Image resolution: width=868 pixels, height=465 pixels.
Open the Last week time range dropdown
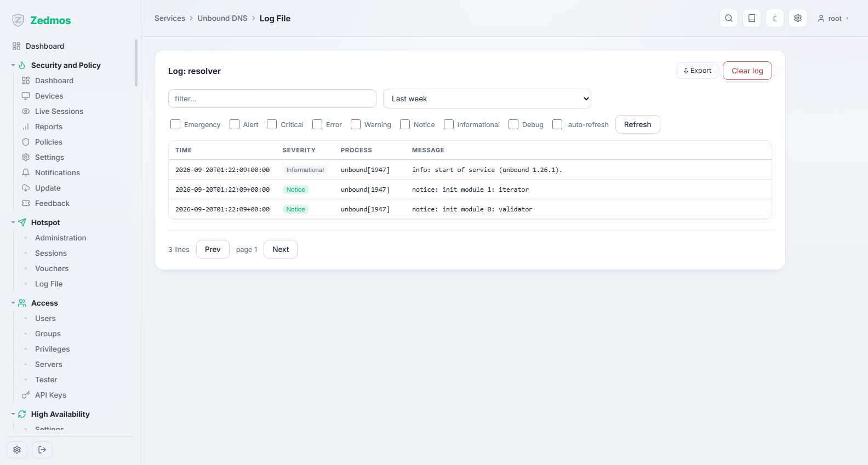coord(487,99)
